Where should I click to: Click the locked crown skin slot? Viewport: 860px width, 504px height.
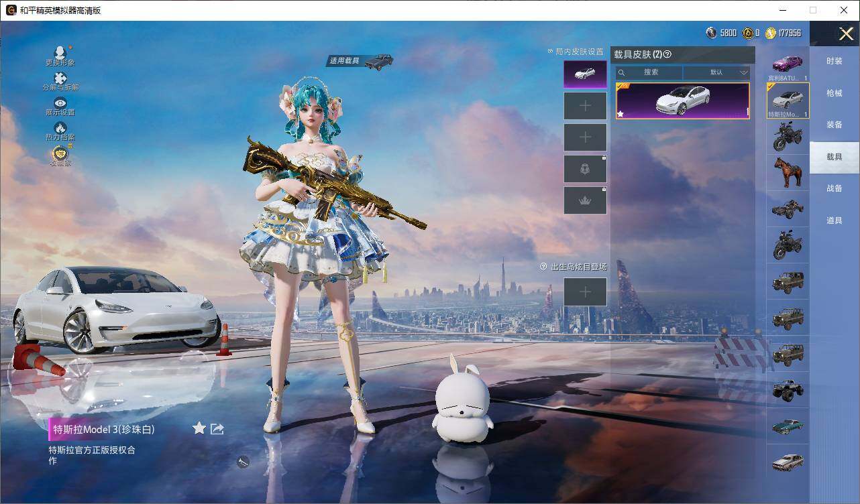pyautogui.click(x=585, y=200)
